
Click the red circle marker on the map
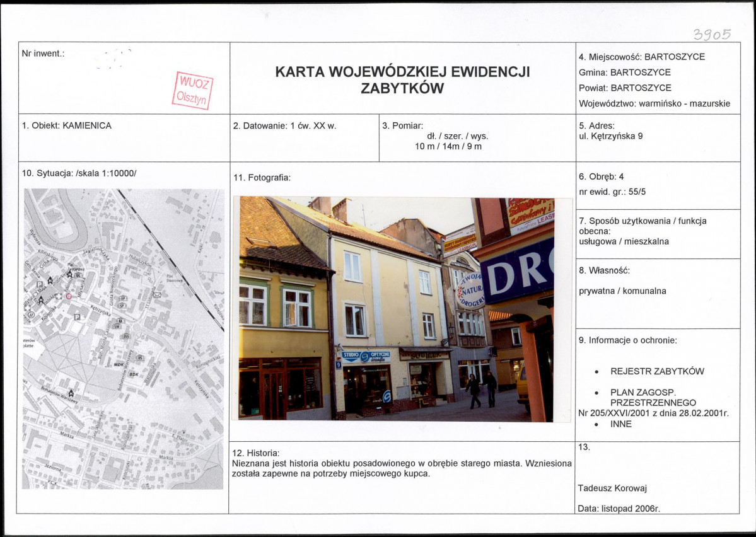[69, 296]
